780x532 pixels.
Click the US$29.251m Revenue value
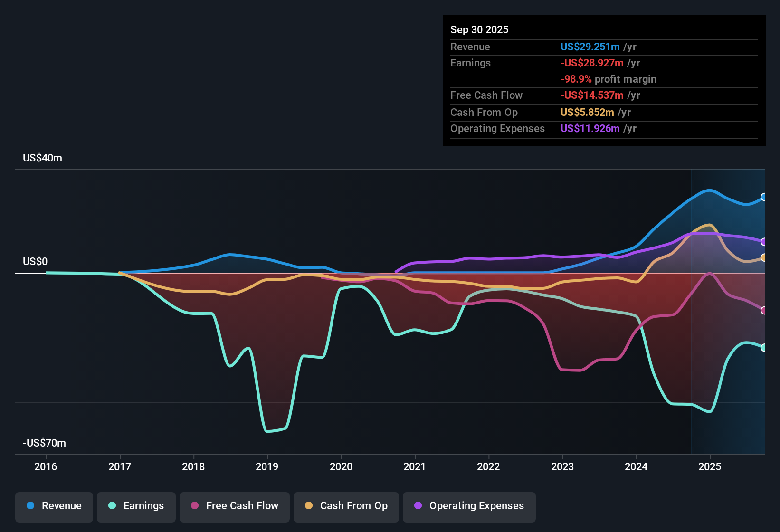coord(590,47)
